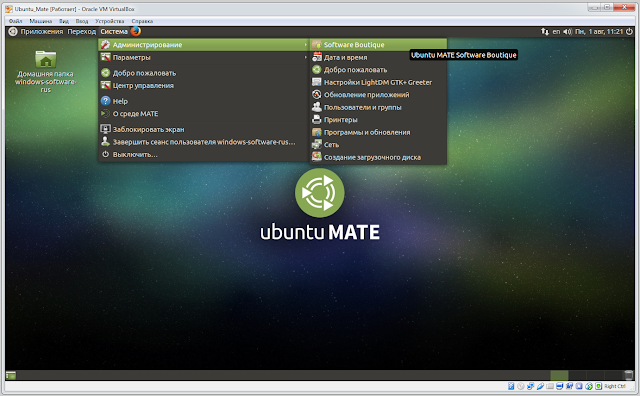
Task: Open VirtualBox Устройства menu
Action: pos(109,21)
